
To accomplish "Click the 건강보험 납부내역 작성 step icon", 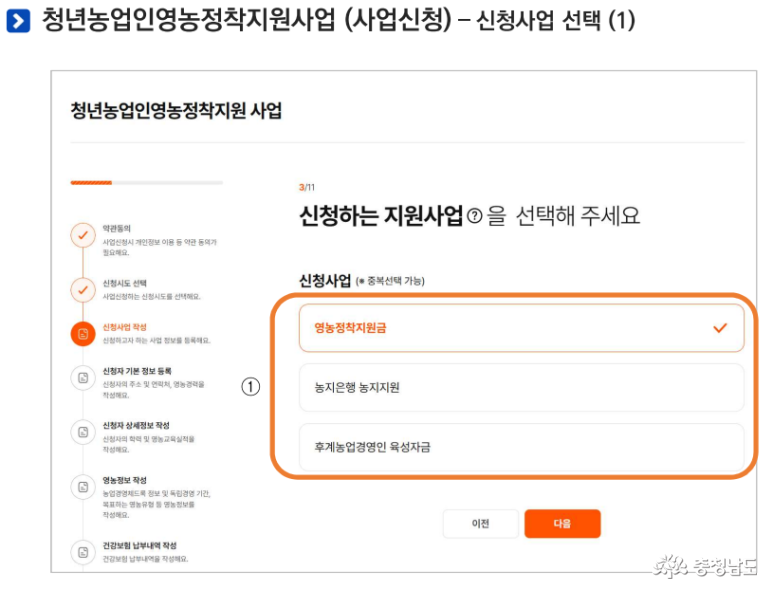I will (83, 552).
